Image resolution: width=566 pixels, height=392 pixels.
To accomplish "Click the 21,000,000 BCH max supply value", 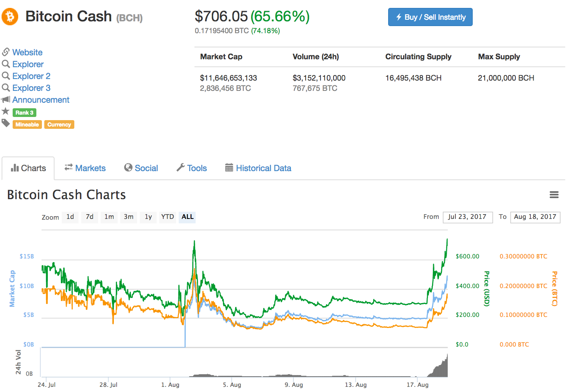I will point(506,78).
